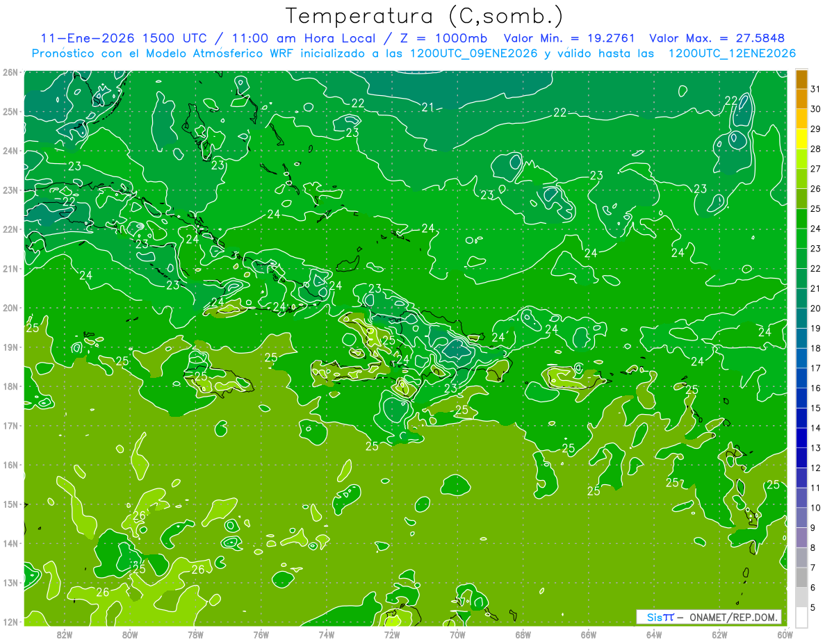
Task: Click the "28" value on the color legend
Action: (816, 149)
